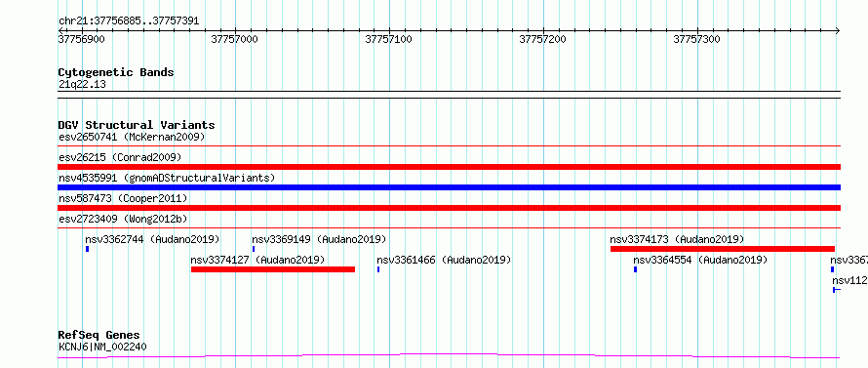Screen dimensions: 868x368
Task: Select the nsv3369149 (Audano2019) label
Action: 319,239
